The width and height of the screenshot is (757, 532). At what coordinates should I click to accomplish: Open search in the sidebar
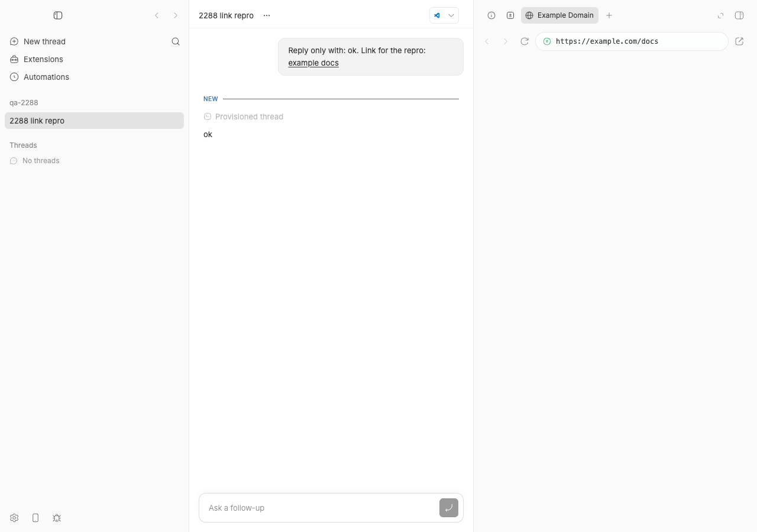(176, 41)
